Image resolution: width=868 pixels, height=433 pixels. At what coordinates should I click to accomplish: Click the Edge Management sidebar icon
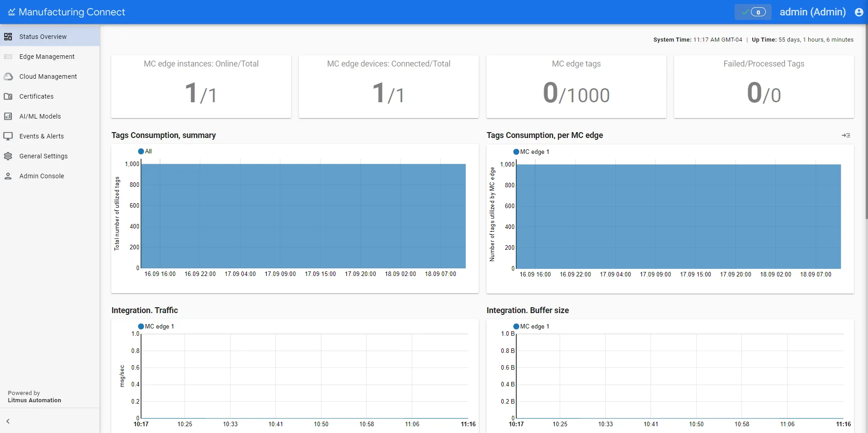[x=8, y=57]
